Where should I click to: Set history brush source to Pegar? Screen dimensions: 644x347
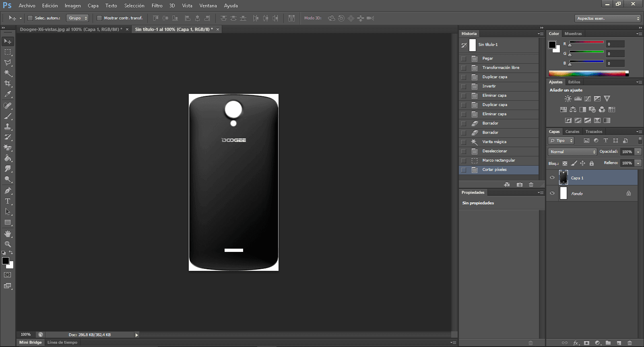coord(464,58)
